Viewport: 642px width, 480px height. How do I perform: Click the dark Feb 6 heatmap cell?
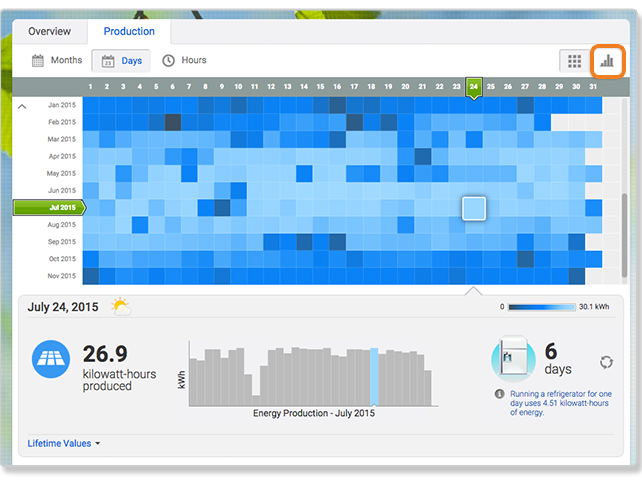click(173, 122)
